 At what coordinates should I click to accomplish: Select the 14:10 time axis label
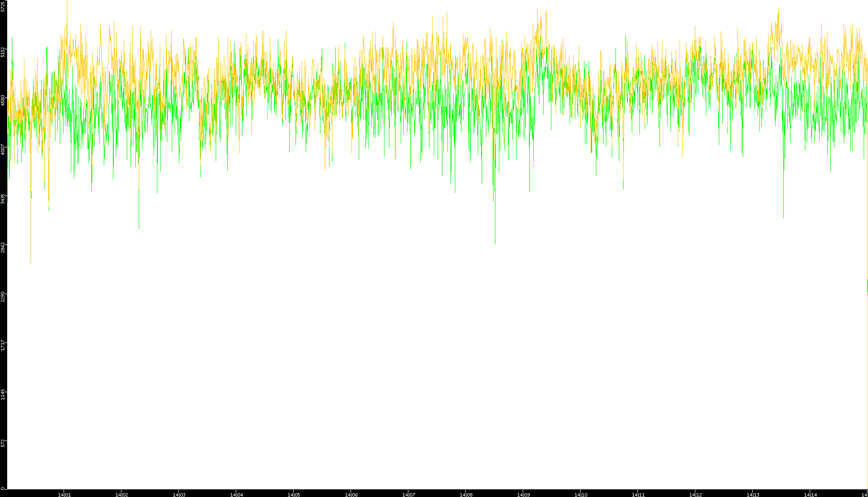point(581,495)
